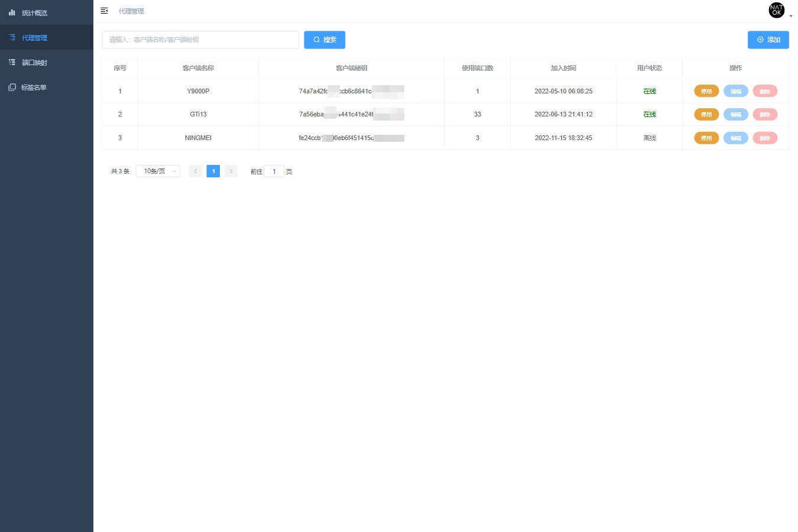Screen dimensions: 798x532
Task: Click the key starting with 7a56eba
Action: coord(352,114)
